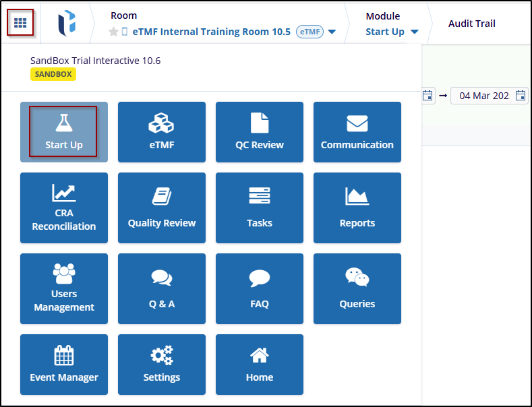Go to the Home tile
Screen dimensions: 532x407
coord(259,365)
